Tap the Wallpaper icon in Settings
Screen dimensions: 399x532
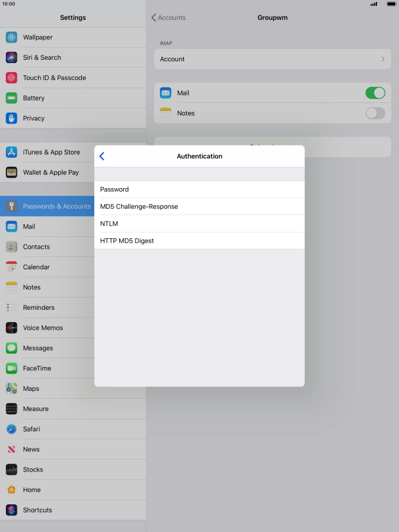[12, 37]
